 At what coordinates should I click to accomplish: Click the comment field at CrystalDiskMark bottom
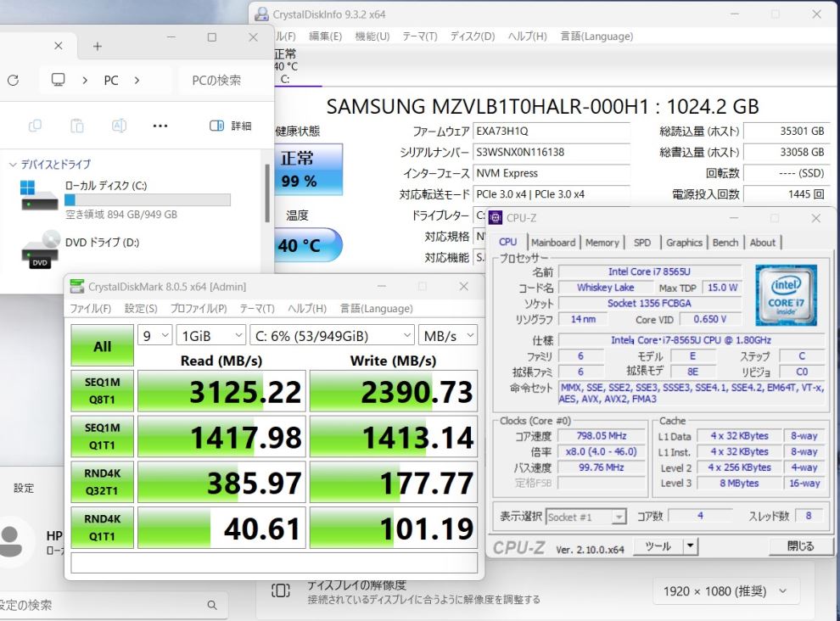tap(274, 563)
